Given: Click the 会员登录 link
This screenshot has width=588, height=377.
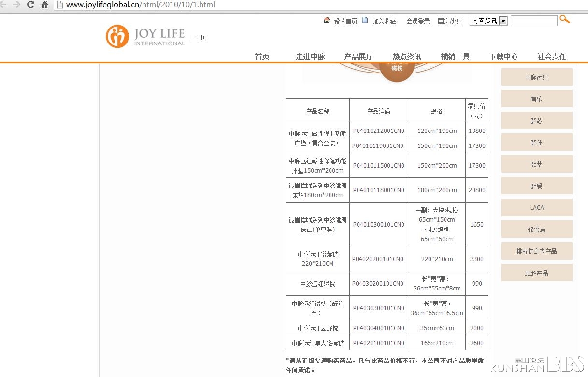Looking at the screenshot, I should point(418,21).
